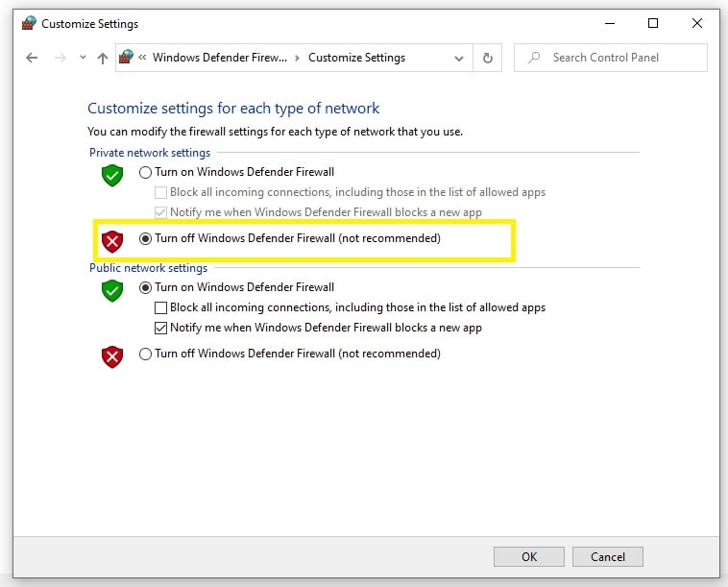Click 'Private network settings' heading
This screenshot has height=587, width=728.
click(150, 153)
